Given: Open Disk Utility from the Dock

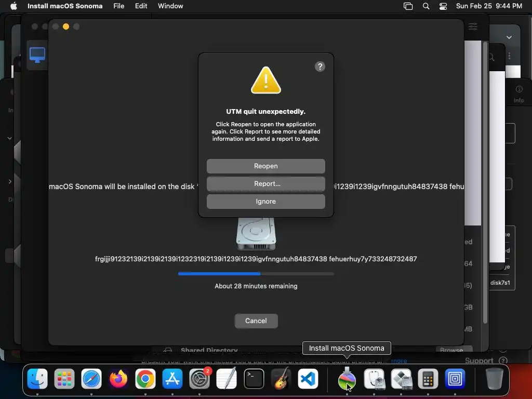Looking at the screenshot, I should click(374, 379).
